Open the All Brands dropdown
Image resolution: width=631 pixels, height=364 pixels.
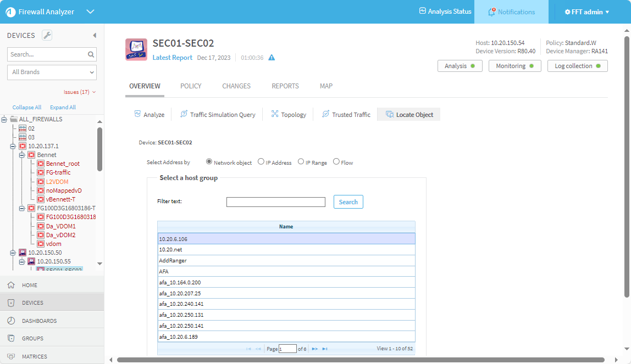[52, 72]
